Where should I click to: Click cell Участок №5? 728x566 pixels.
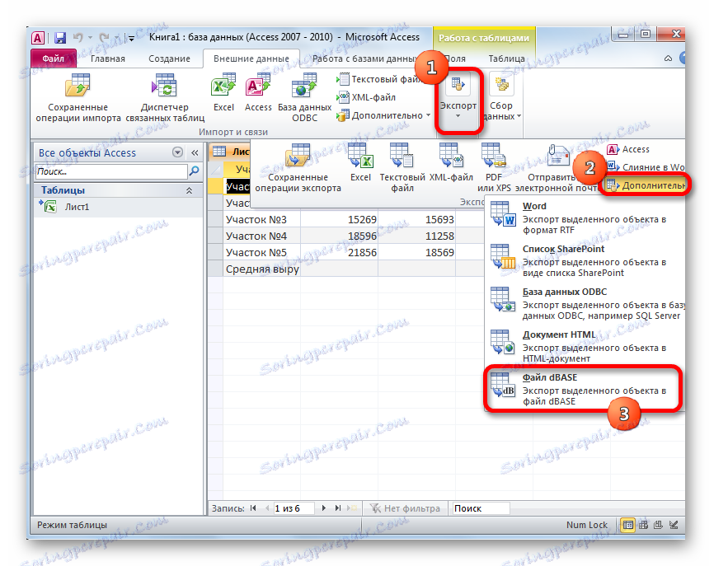[262, 253]
